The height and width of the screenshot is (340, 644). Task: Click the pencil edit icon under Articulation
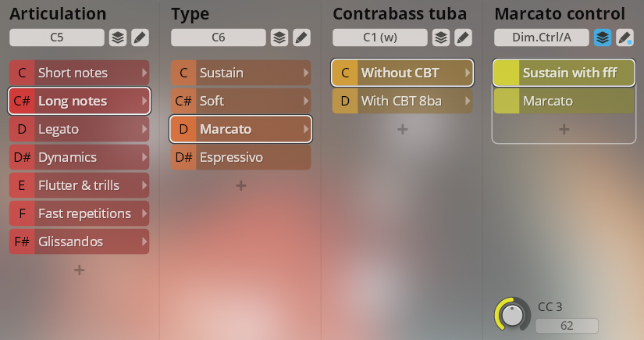pyautogui.click(x=140, y=37)
